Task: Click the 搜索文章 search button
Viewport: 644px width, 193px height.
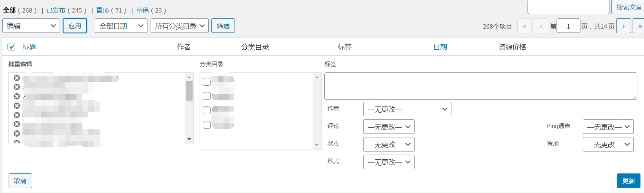Action: coord(628,7)
